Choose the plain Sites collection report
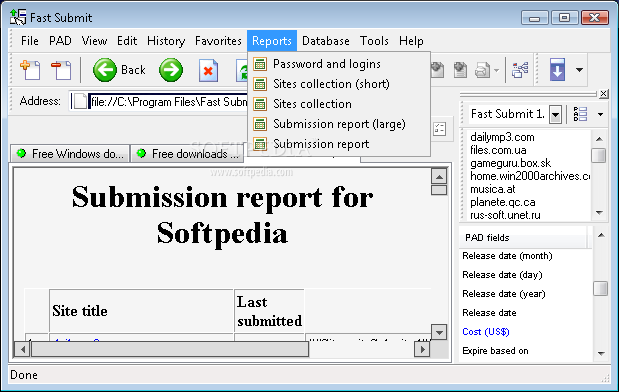Image resolution: width=619 pixels, height=392 pixels. (339, 104)
